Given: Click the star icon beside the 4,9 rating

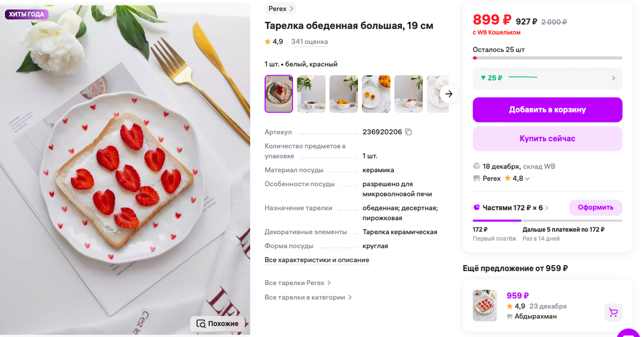Looking at the screenshot, I should [267, 41].
